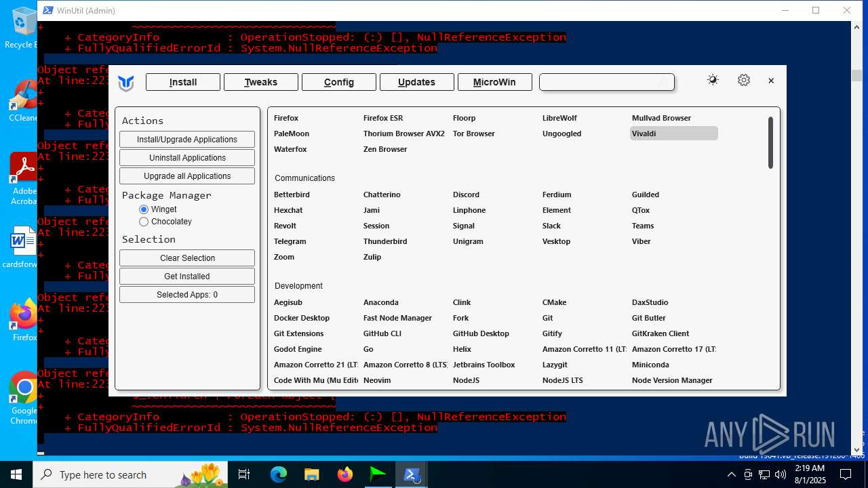Select the Vivaldi browser entry
Image resolution: width=868 pixels, height=488 pixels.
(x=673, y=134)
